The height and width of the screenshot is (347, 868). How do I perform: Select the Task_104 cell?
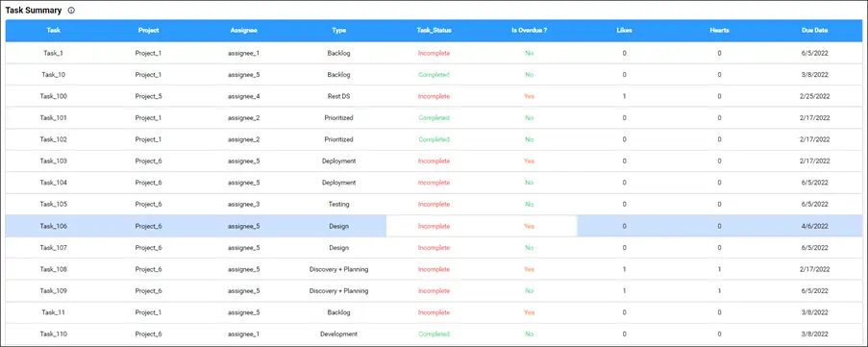(54, 183)
